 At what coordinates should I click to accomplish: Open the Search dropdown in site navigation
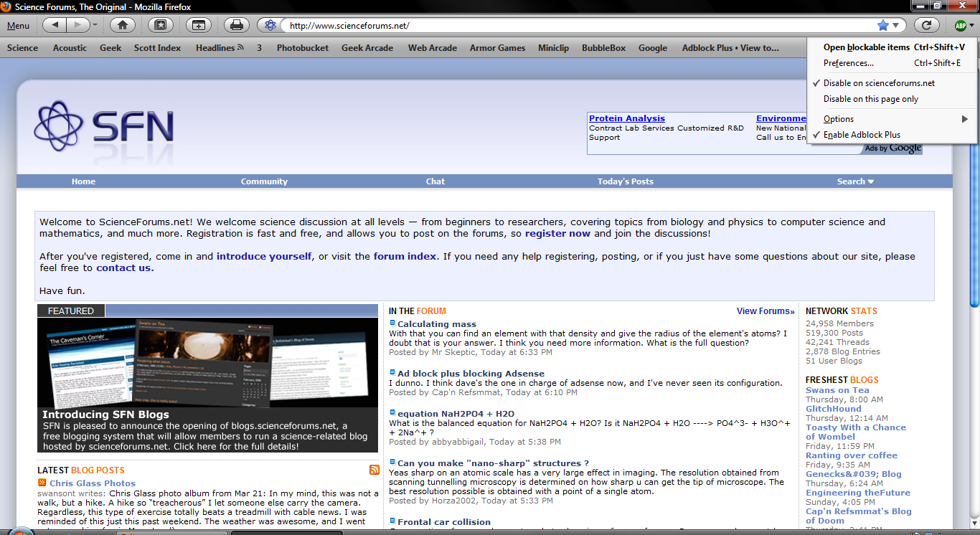coord(855,181)
